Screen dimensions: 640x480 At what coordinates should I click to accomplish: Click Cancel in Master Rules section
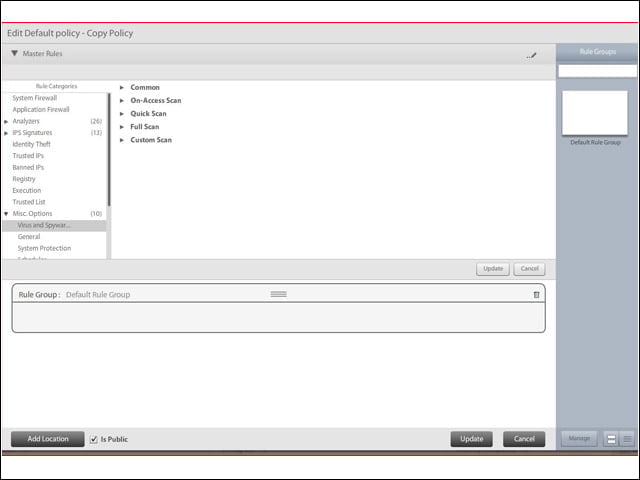coord(529,269)
